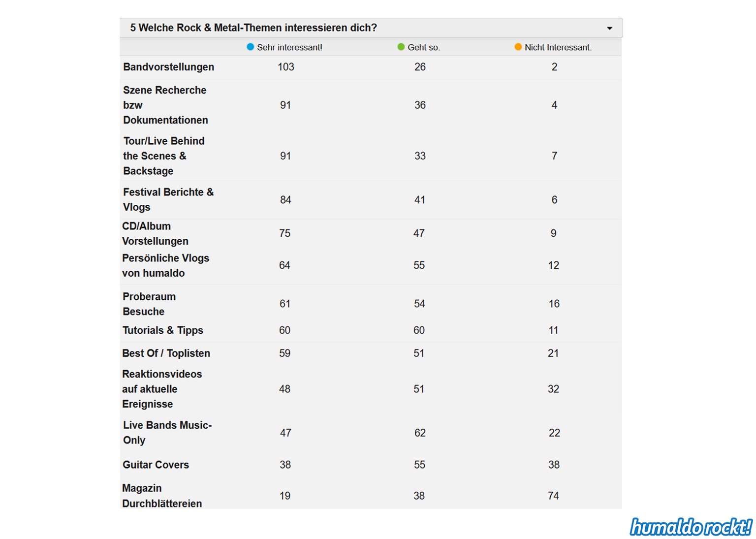Click the 'Guitar Covers' row label
This screenshot has width=756, height=539.
tap(156, 465)
